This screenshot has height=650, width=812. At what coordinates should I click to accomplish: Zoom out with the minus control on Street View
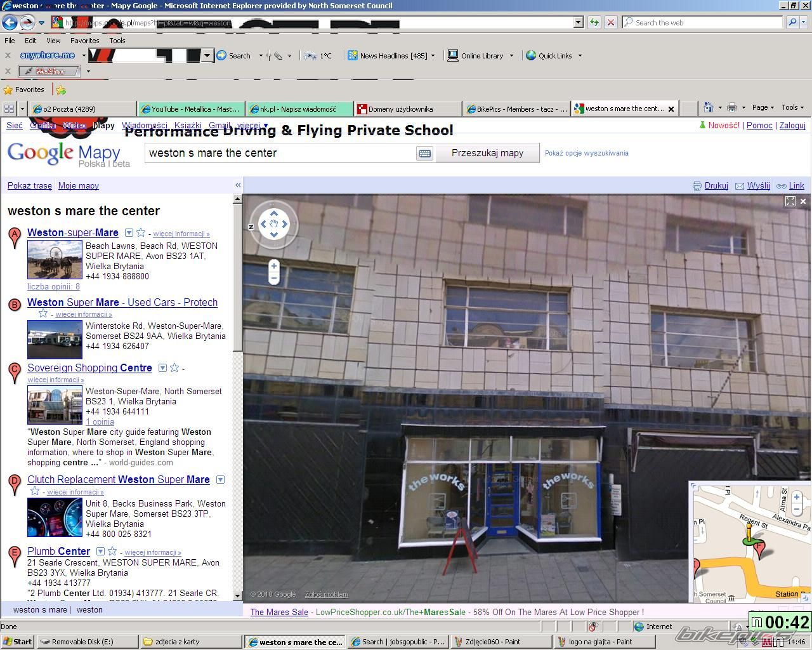[273, 278]
